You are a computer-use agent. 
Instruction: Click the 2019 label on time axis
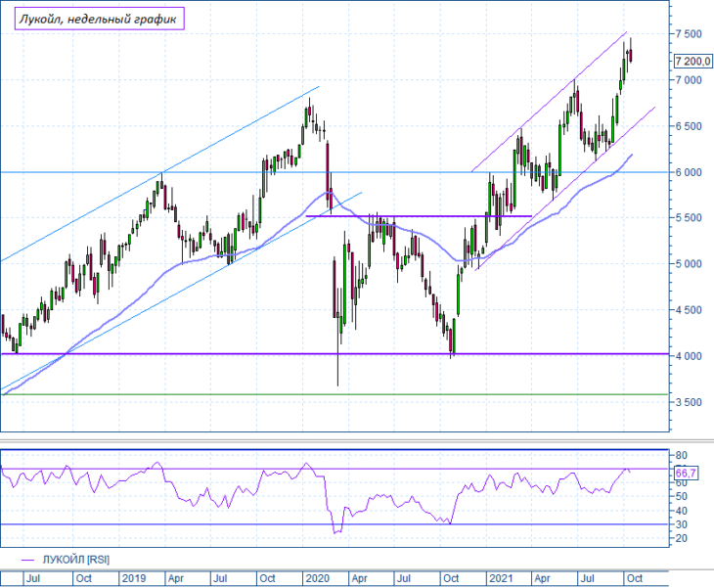(134, 578)
